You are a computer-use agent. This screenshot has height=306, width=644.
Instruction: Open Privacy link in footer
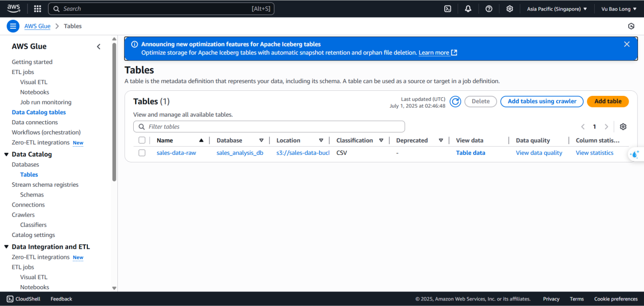point(551,299)
